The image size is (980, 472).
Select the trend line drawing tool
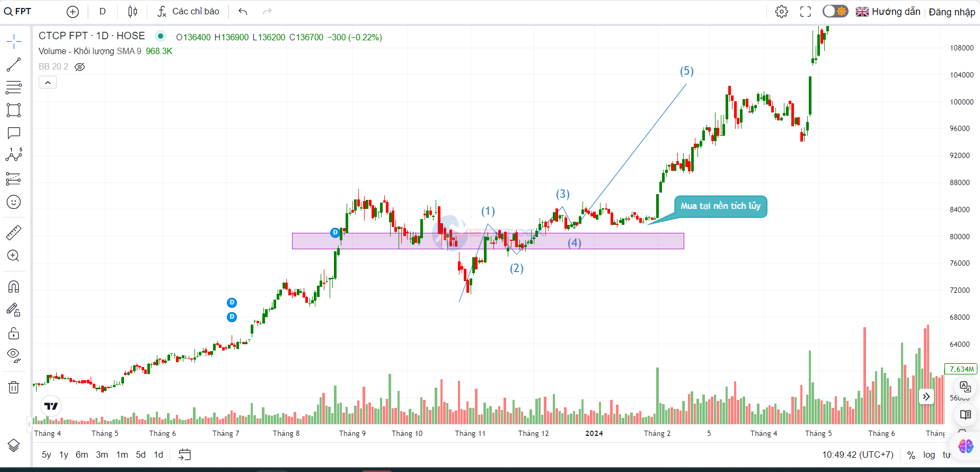click(14, 65)
